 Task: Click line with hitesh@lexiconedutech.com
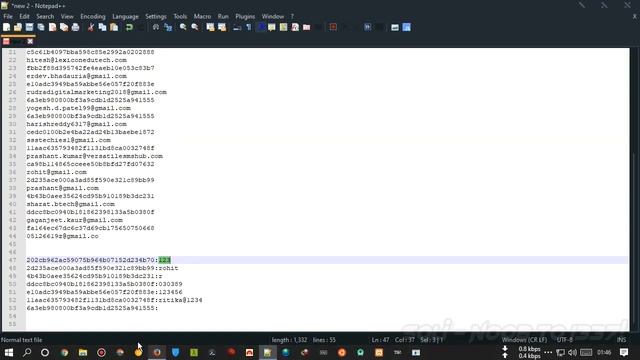tap(76, 60)
